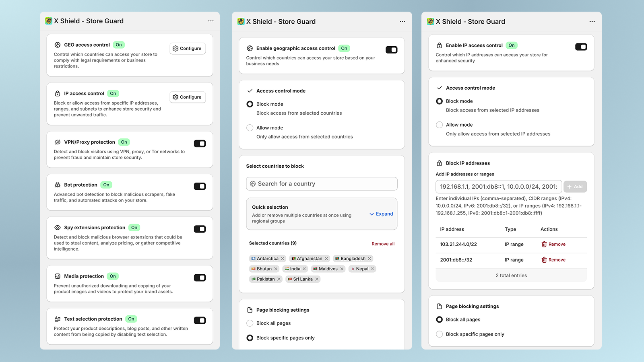Select Block mode for selected IP addresses

coord(440,101)
